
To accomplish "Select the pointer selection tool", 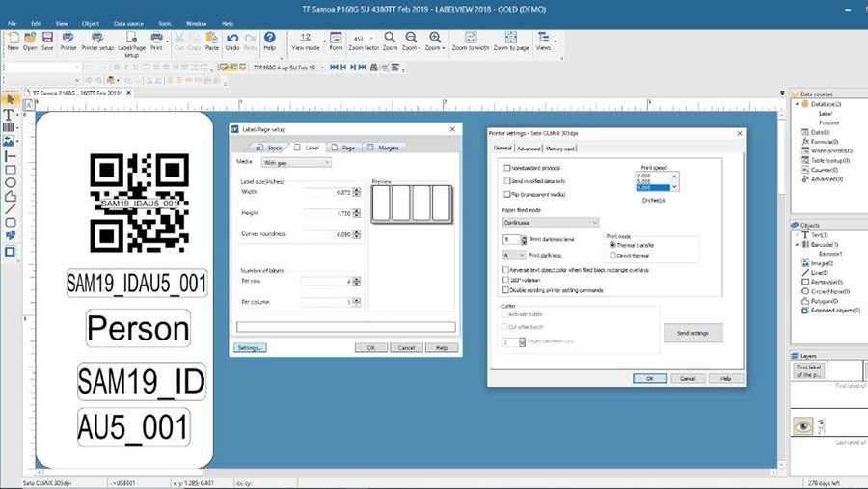I will [10, 99].
